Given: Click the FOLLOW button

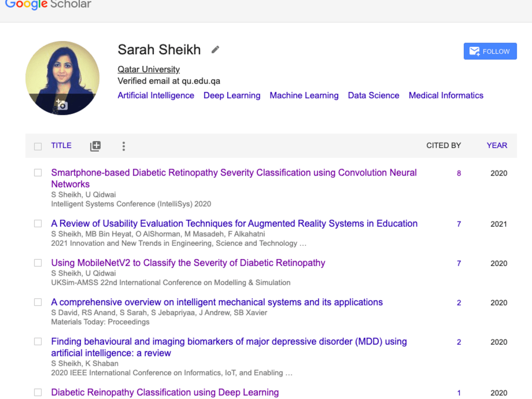Looking at the screenshot, I should 490,51.
